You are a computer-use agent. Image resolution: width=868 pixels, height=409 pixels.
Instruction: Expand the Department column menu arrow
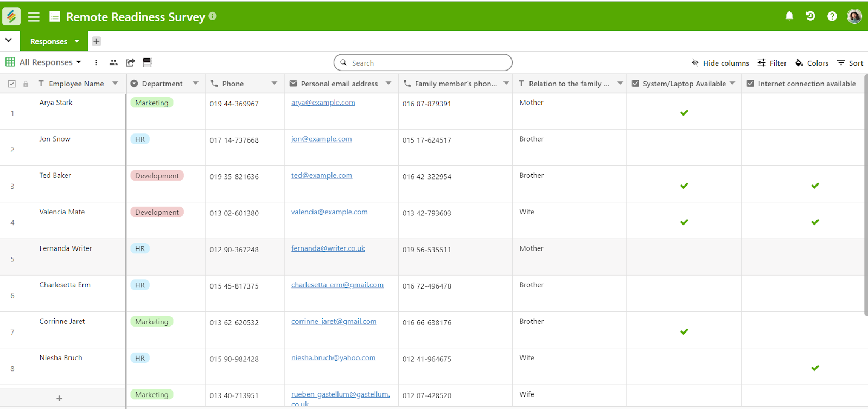195,84
